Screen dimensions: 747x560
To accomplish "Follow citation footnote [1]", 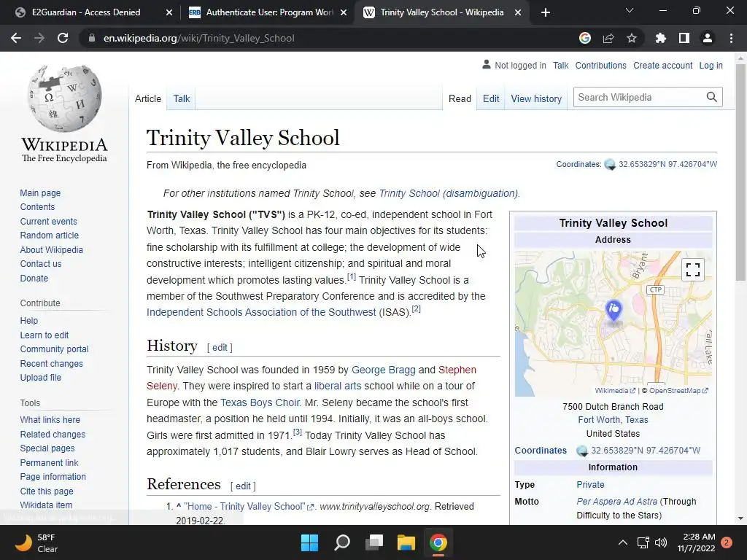I will 351,276.
